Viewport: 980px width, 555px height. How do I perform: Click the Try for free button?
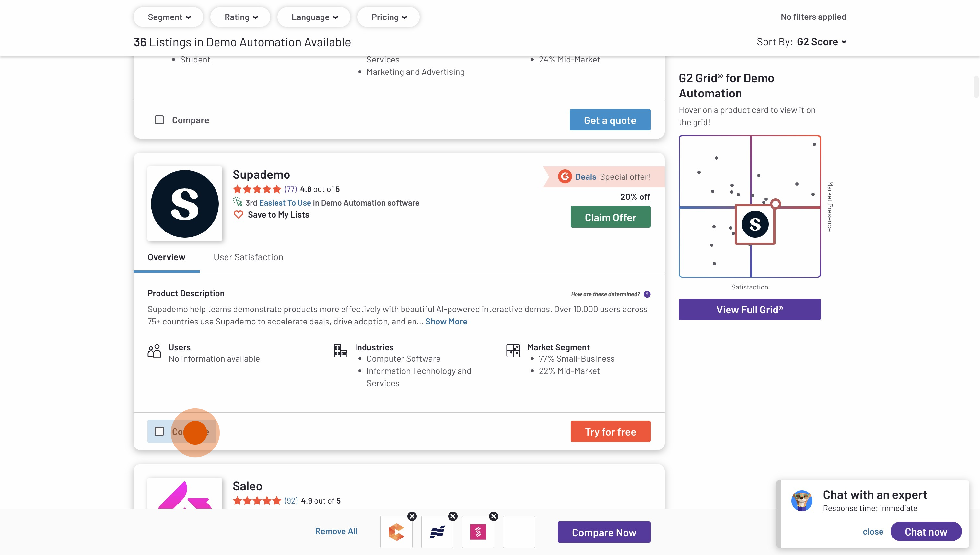pos(610,432)
